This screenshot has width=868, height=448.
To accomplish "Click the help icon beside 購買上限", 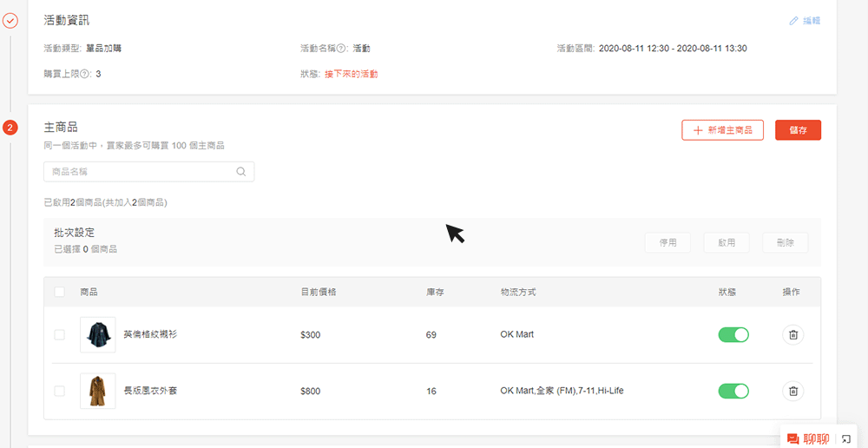I will 85,74.
